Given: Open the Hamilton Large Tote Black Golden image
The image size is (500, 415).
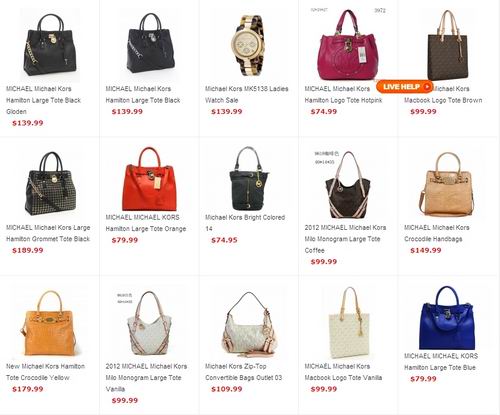Looking at the screenshot, I should [x=50, y=46].
